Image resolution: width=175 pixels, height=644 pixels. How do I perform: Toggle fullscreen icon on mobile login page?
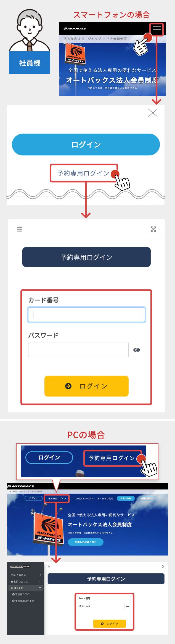[153, 229]
